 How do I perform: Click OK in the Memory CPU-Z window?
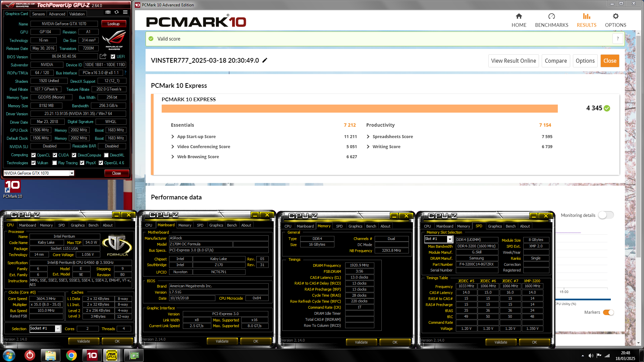pyautogui.click(x=395, y=342)
